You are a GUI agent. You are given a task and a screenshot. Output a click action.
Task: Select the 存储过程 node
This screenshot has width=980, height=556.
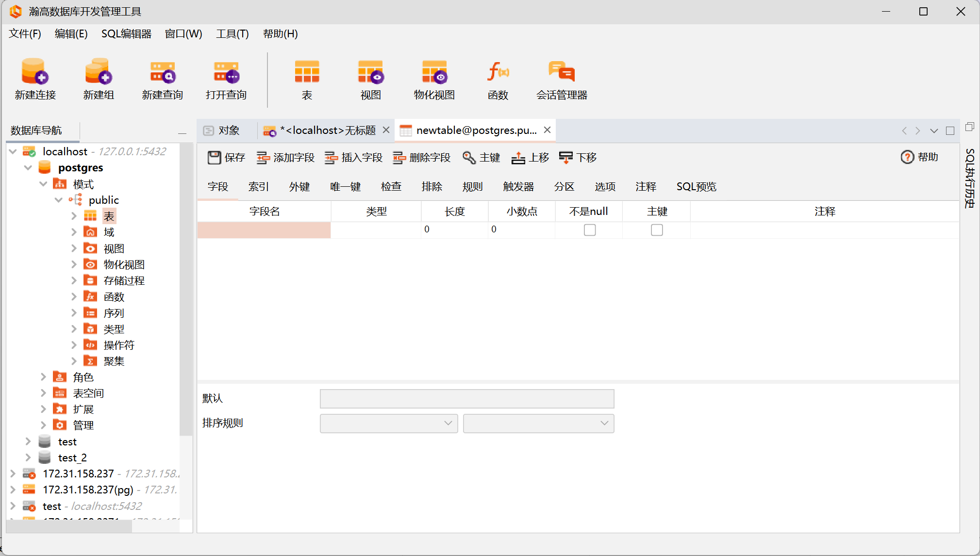click(x=124, y=281)
